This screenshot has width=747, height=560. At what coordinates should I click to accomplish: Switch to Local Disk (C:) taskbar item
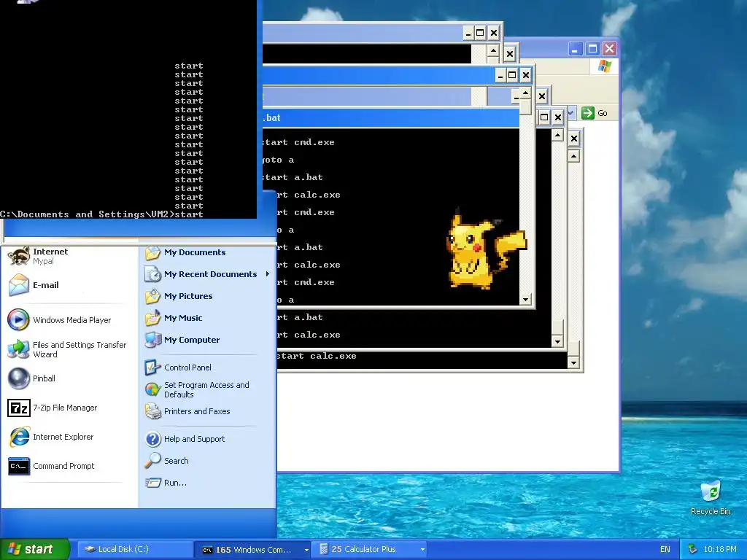click(135, 550)
